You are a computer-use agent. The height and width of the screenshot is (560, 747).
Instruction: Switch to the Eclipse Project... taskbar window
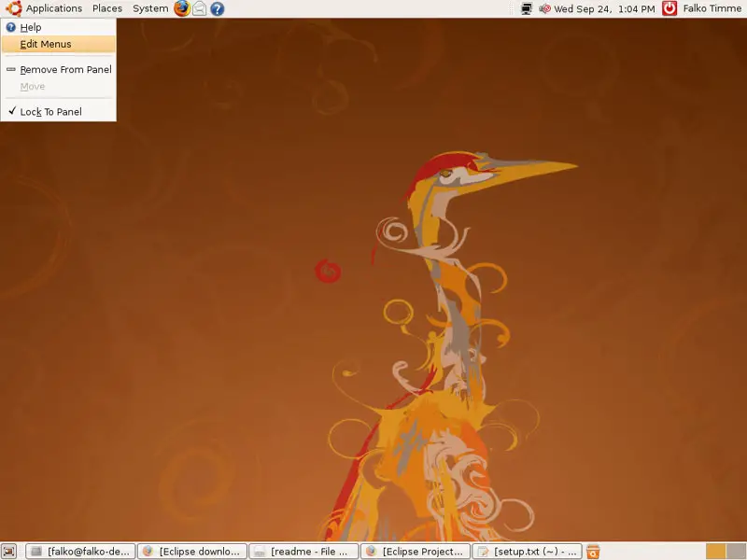[416, 552]
